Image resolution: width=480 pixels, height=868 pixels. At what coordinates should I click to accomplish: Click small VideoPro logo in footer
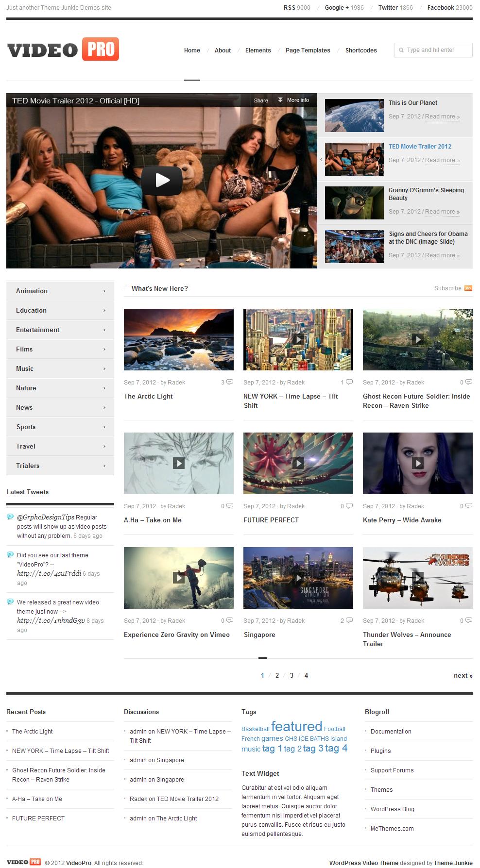24,862
